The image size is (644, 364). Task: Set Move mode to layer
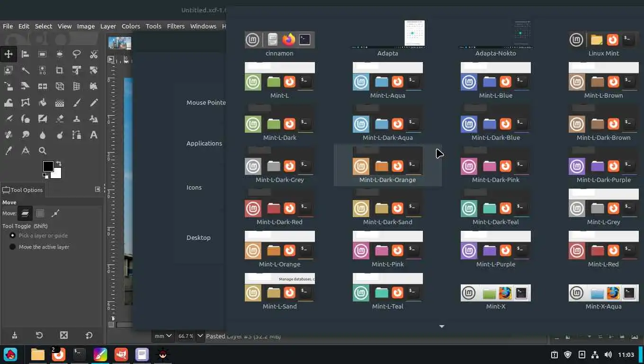click(x=25, y=213)
